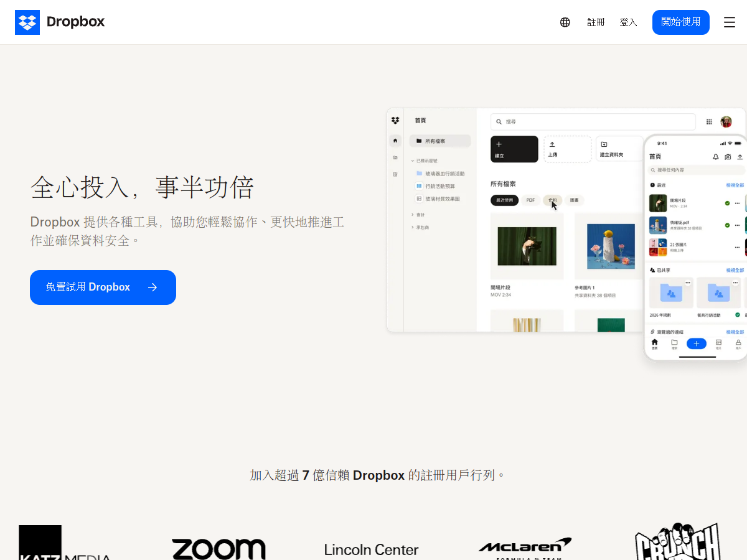This screenshot has width=747, height=560.
Task: Open the hamburger menu in the header
Action: (x=730, y=22)
